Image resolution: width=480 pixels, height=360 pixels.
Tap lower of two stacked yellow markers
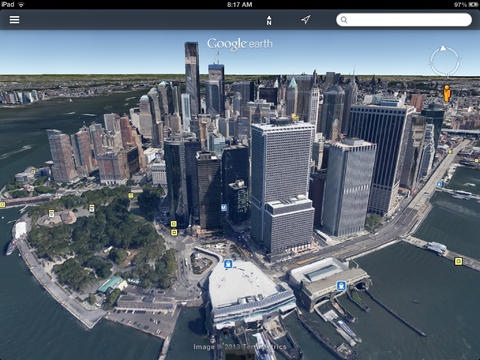[x=173, y=232]
